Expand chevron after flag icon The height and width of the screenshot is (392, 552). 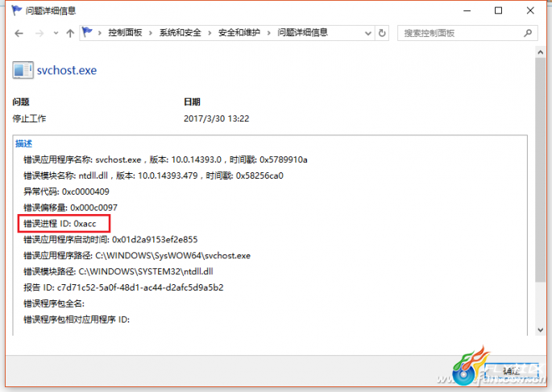pos(100,33)
